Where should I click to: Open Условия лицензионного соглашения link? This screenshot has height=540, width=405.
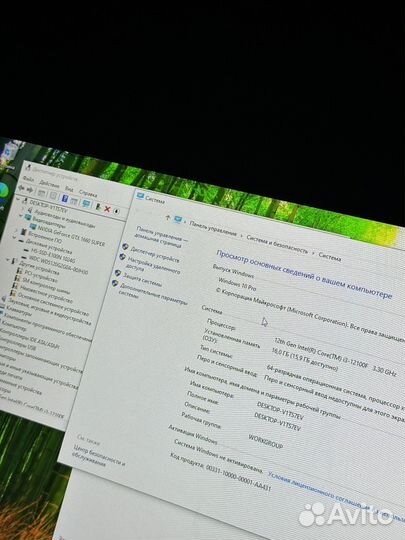click(319, 491)
